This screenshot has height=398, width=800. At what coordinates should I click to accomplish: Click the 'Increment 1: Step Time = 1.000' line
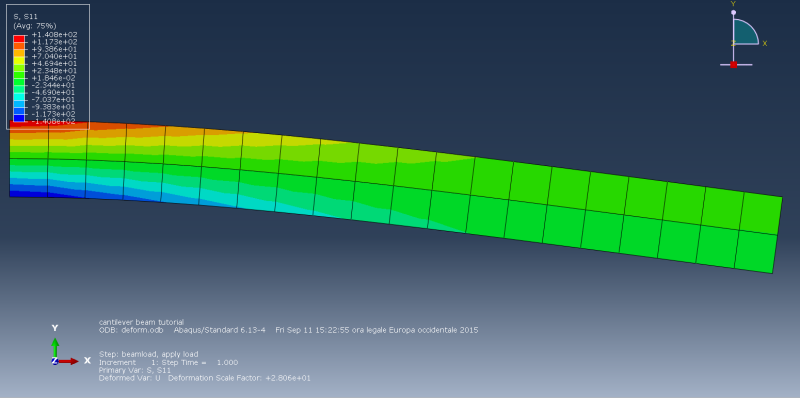[168, 362]
